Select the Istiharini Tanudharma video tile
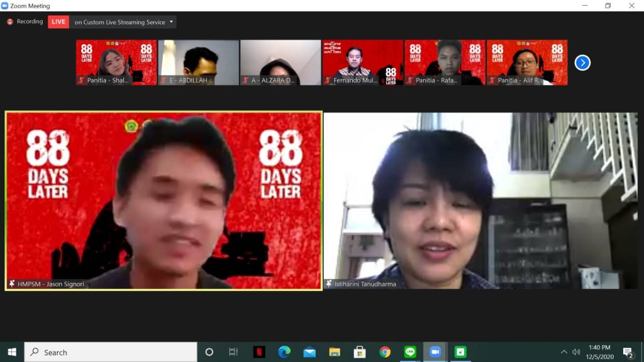 (x=480, y=200)
